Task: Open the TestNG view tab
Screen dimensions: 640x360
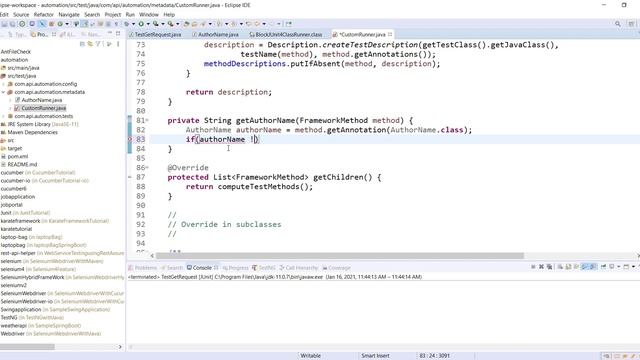Action: pyautogui.click(x=264, y=268)
